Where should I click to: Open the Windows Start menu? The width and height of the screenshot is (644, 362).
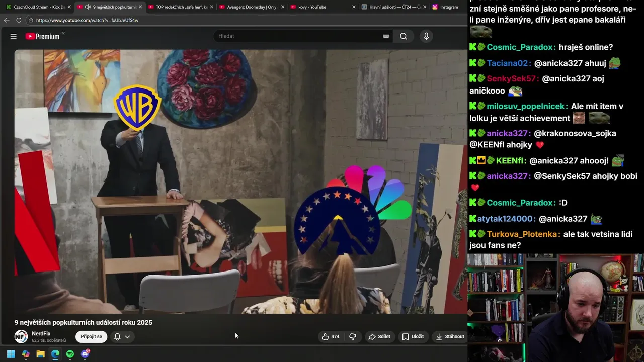11,354
